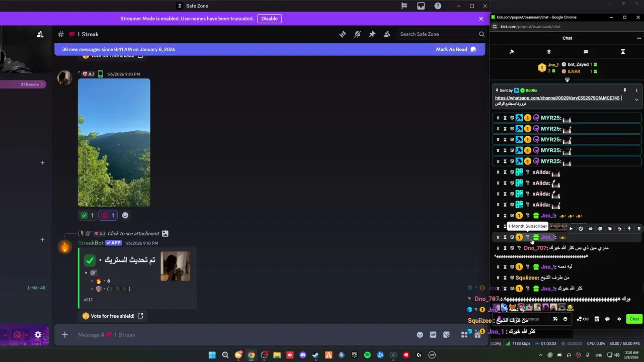
Task: Expand pinned message chevron
Action: pyautogui.click(x=636, y=100)
